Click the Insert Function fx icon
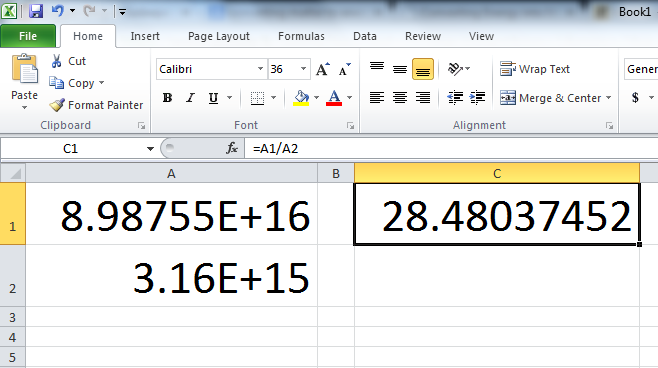This screenshot has height=368, width=658. pyautogui.click(x=232, y=148)
